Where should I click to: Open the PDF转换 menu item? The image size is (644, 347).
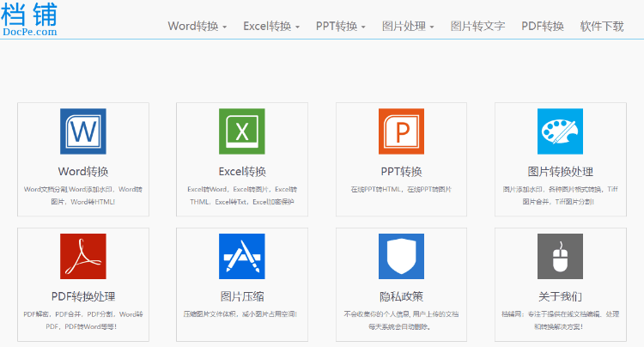[x=543, y=27]
